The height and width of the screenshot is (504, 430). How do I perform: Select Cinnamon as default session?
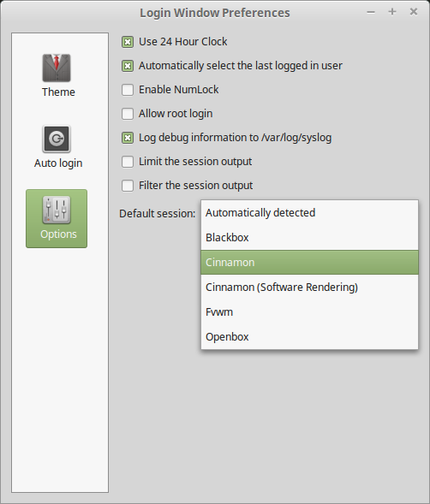point(309,263)
